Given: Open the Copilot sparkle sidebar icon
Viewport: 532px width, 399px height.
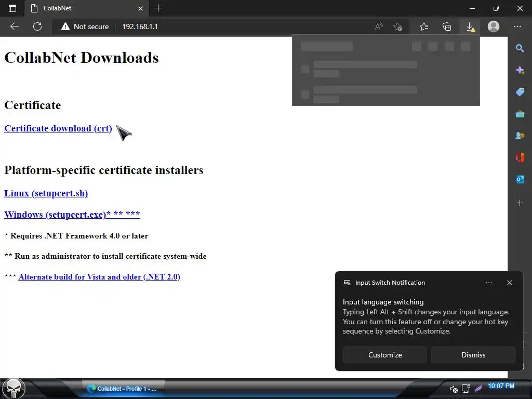Looking at the screenshot, I should tap(520, 70).
